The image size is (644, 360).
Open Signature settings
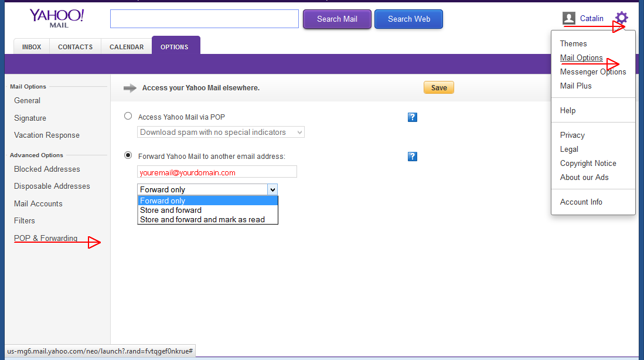[x=30, y=118]
